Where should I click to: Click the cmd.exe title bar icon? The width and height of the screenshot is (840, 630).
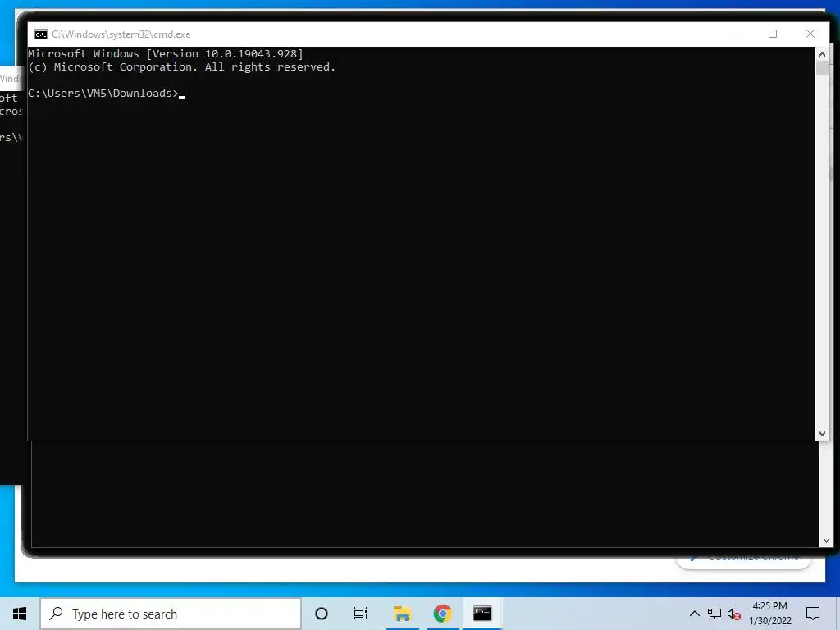(x=41, y=34)
